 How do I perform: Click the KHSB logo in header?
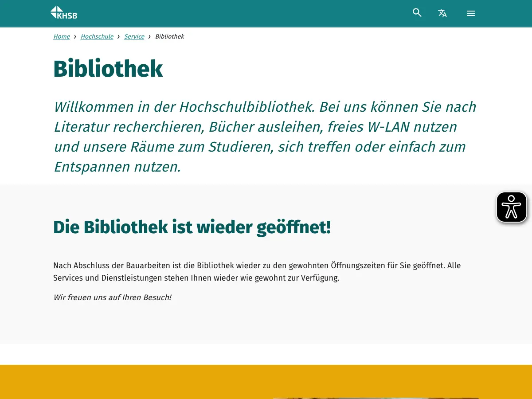pyautogui.click(x=64, y=12)
